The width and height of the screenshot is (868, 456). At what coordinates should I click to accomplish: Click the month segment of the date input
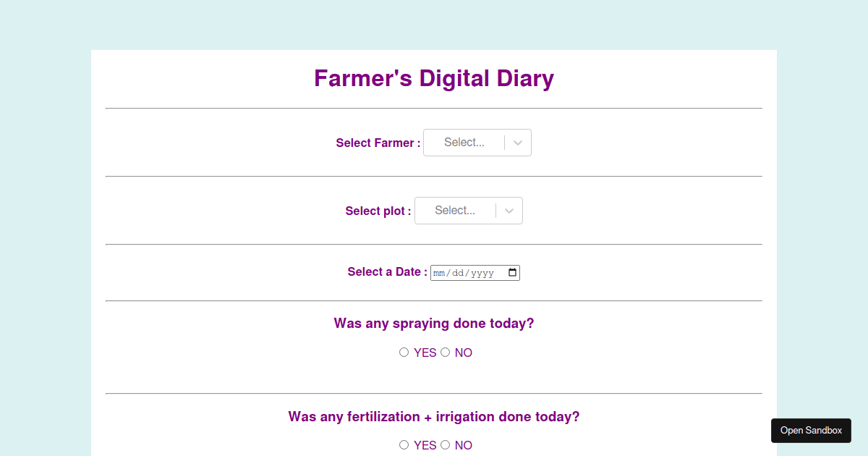(x=440, y=273)
